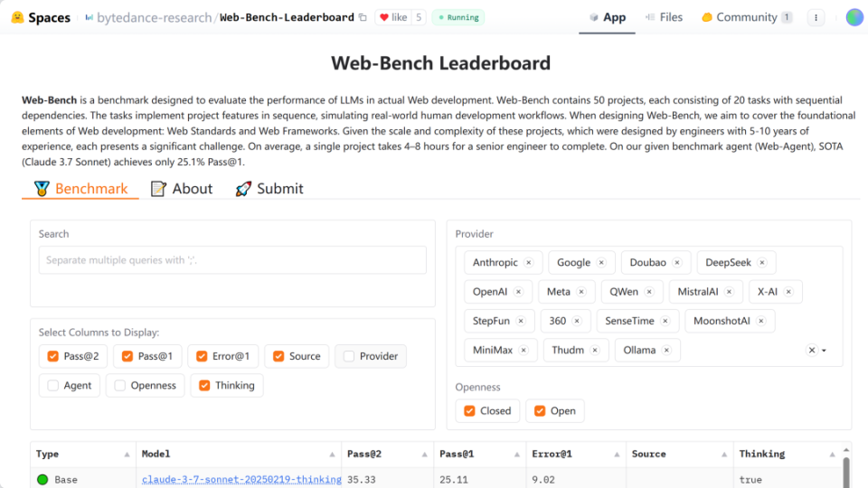Click the heart like button
Viewport: 868px width, 488px height.
393,18
